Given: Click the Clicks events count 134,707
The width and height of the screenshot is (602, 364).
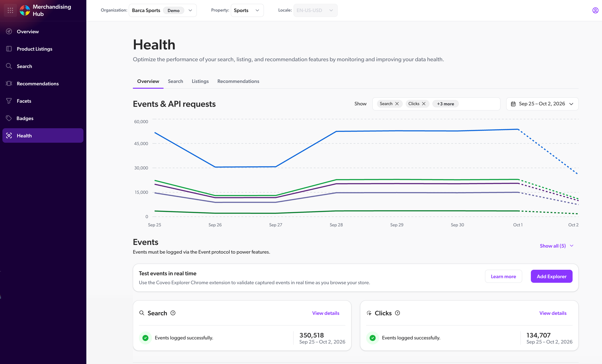Looking at the screenshot, I should pyautogui.click(x=539, y=335).
